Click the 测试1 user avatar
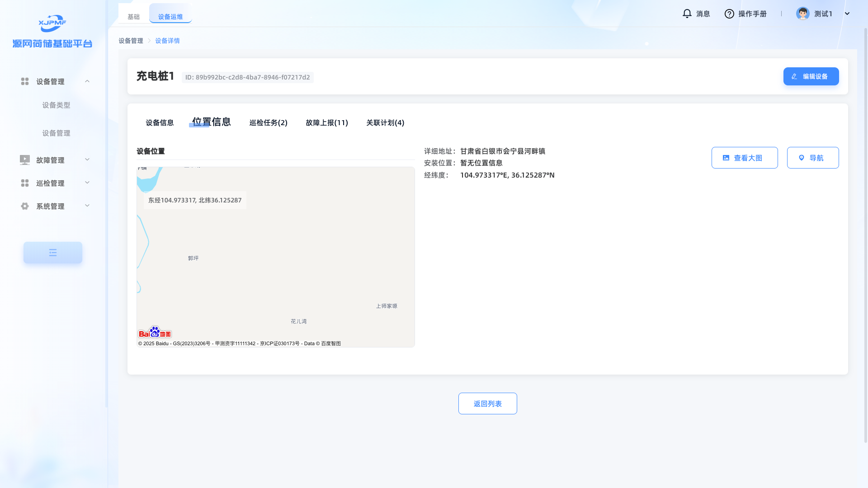 (802, 14)
